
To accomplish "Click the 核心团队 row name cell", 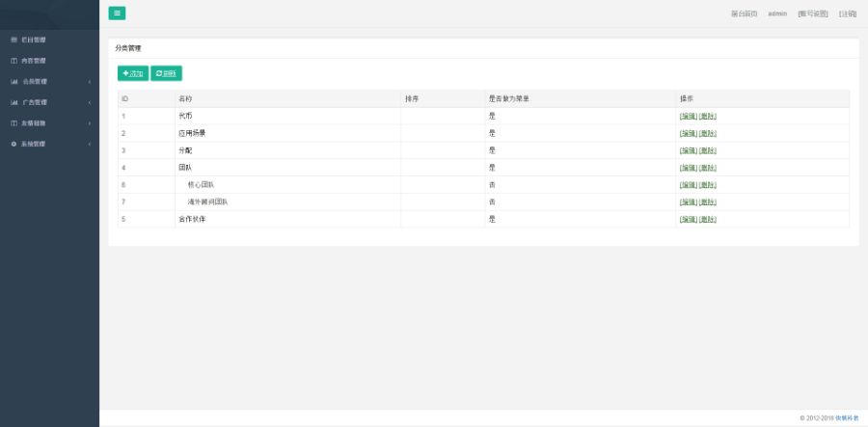I will point(202,185).
